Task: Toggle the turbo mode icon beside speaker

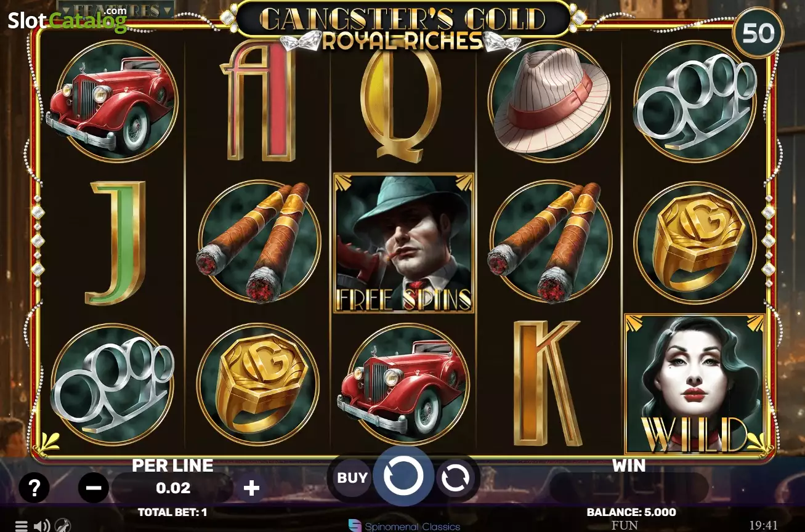Action: [63, 526]
